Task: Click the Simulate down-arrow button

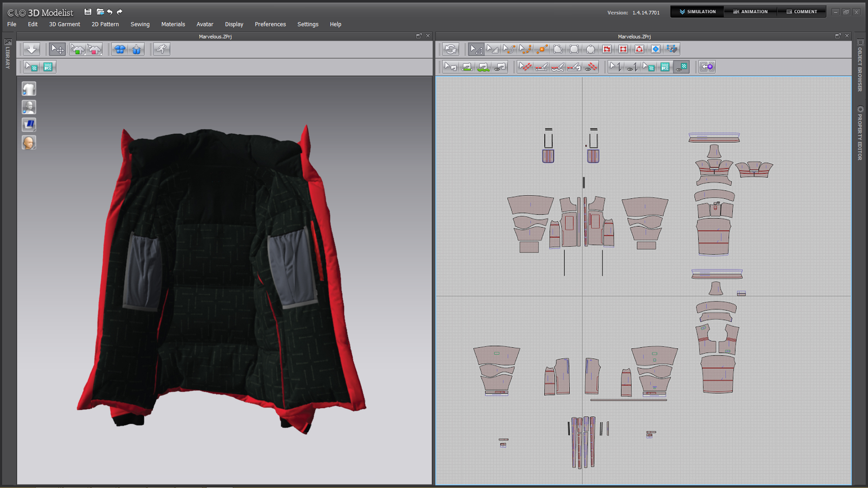Action: click(31, 49)
